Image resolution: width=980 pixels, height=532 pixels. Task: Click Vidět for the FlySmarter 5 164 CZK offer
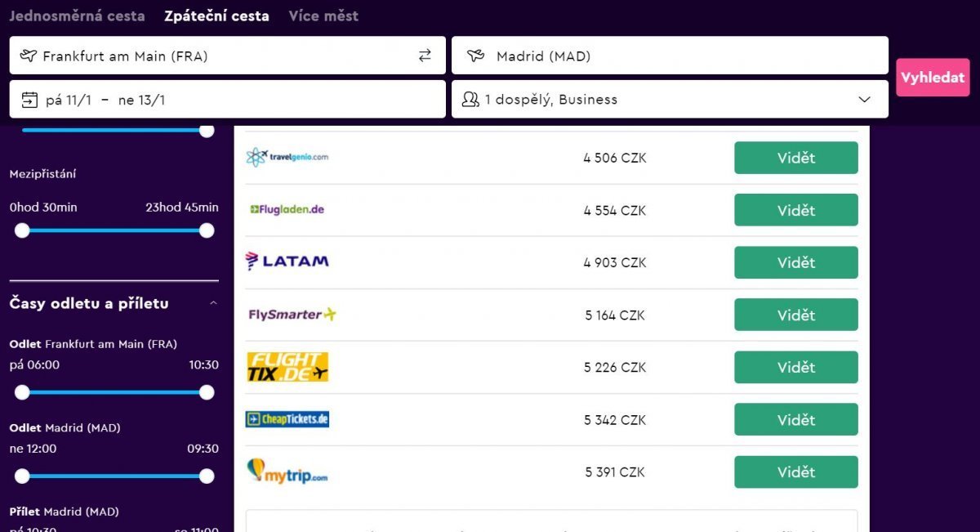(x=795, y=315)
